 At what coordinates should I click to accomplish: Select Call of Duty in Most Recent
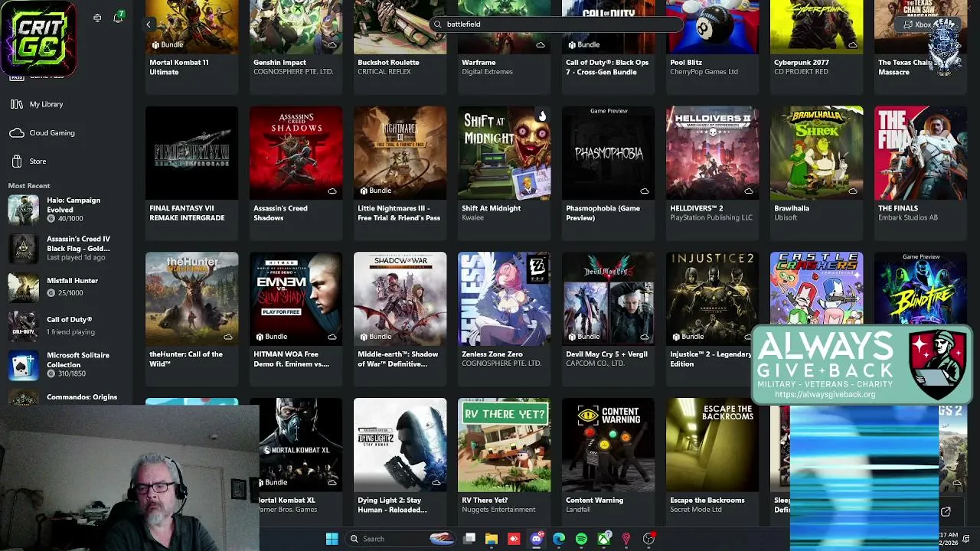(x=67, y=325)
